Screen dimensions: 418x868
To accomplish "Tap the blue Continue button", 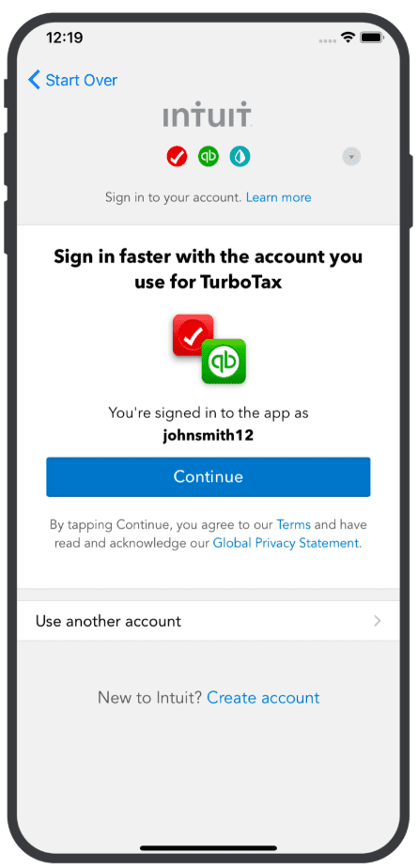I will tap(209, 476).
